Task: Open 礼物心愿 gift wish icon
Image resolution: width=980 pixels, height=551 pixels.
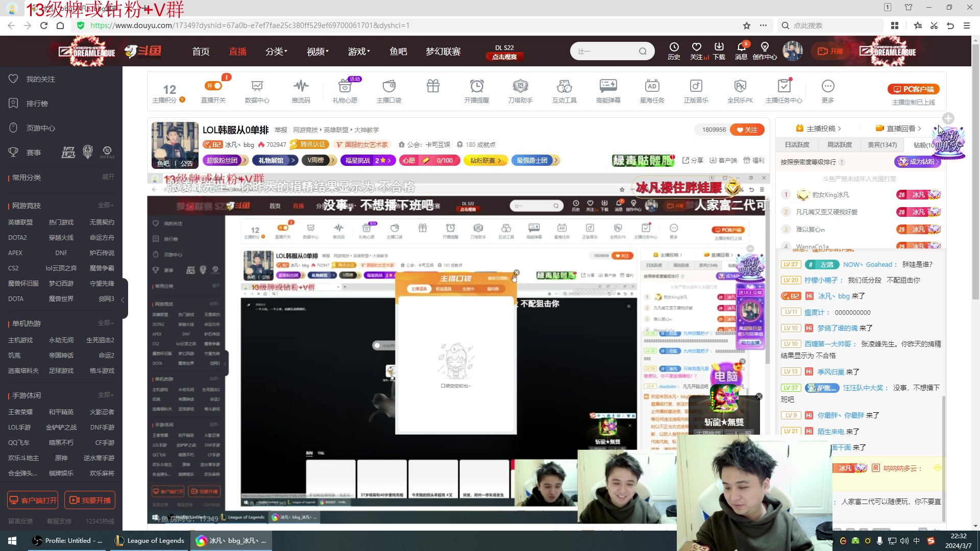Action: coord(345,91)
